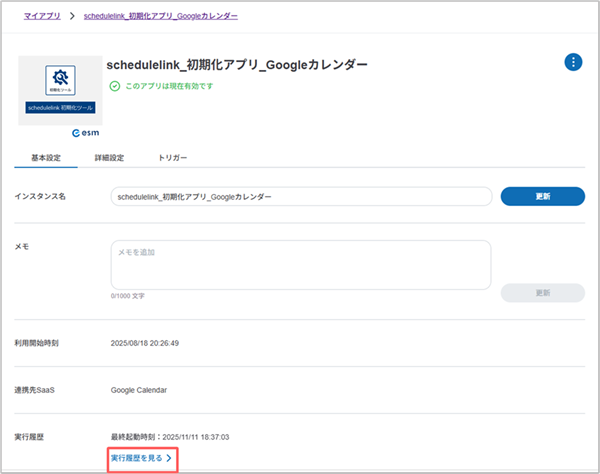This screenshot has width=600, height=474.
Task: Open the トリガー tab
Action: click(x=172, y=158)
